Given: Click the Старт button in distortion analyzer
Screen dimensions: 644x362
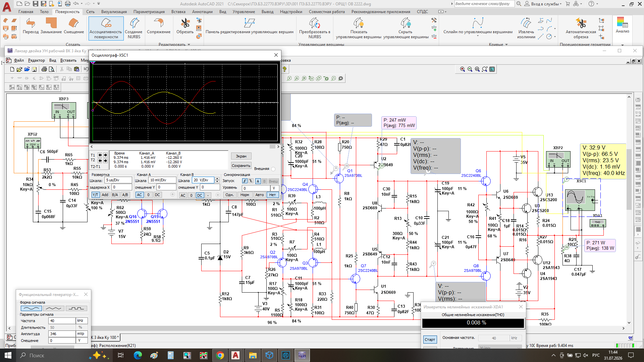Looking at the screenshot, I should (430, 340).
